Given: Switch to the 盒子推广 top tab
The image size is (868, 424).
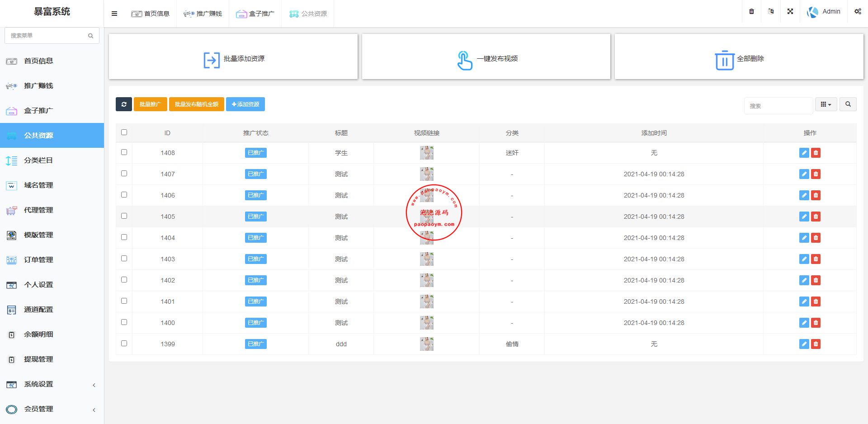Looking at the screenshot, I should tap(255, 14).
